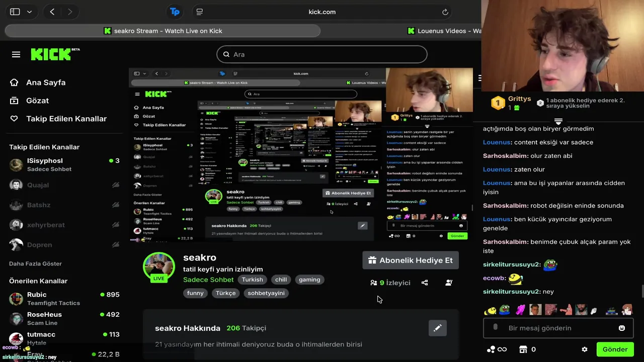Insert the bearded man emote
This screenshot has height=362, width=644.
click(x=581, y=310)
